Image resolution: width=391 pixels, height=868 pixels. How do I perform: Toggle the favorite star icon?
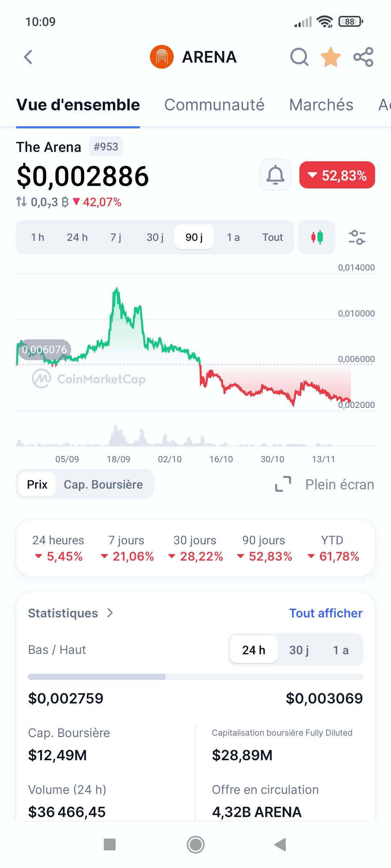click(331, 57)
